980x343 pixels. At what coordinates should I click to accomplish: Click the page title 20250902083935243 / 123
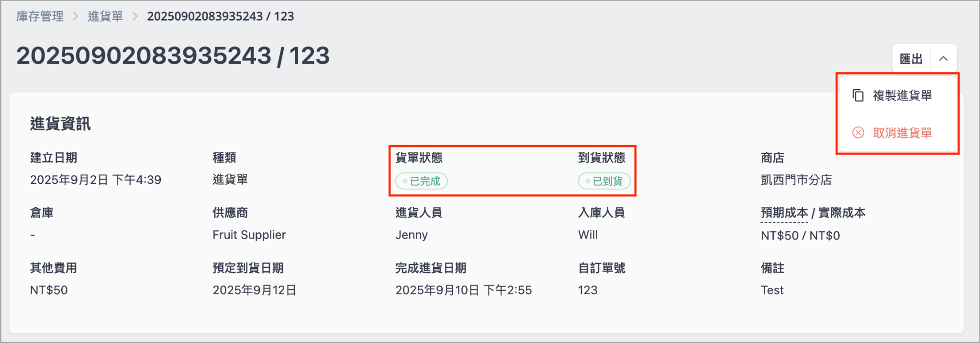(x=173, y=56)
